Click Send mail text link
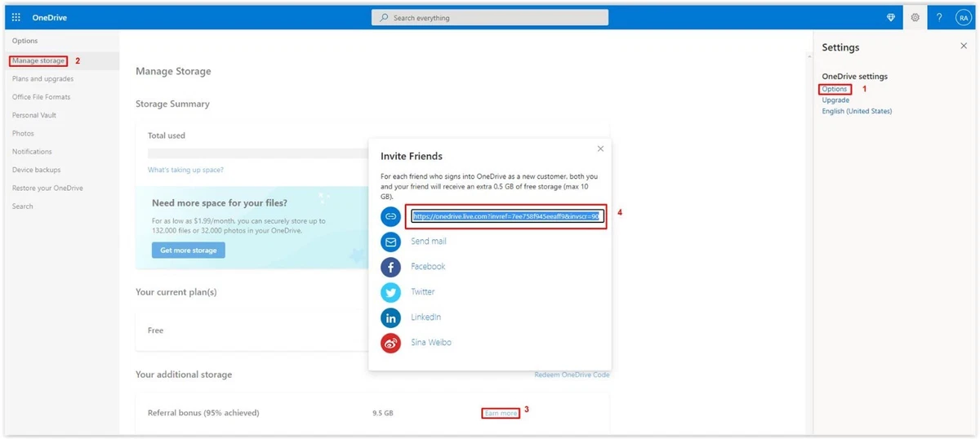The width and height of the screenshot is (980, 439). pos(429,242)
